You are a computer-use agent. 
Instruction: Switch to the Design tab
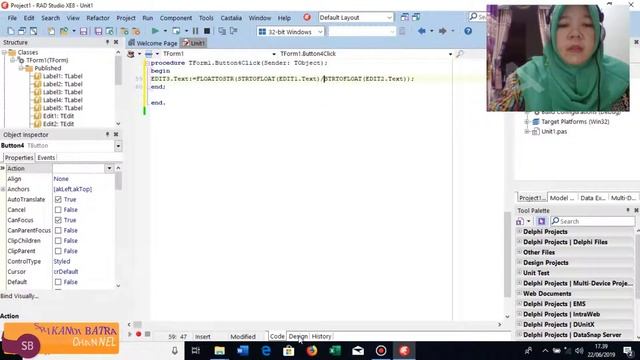click(x=298, y=336)
